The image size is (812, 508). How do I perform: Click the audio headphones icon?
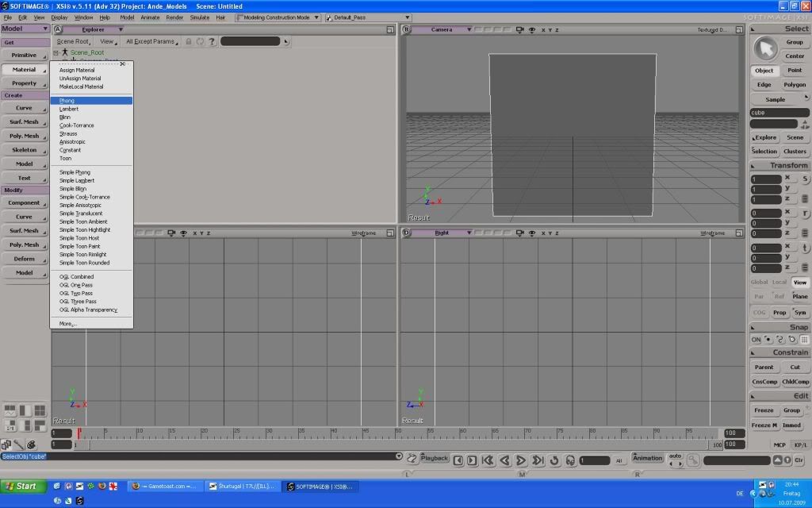pos(570,460)
